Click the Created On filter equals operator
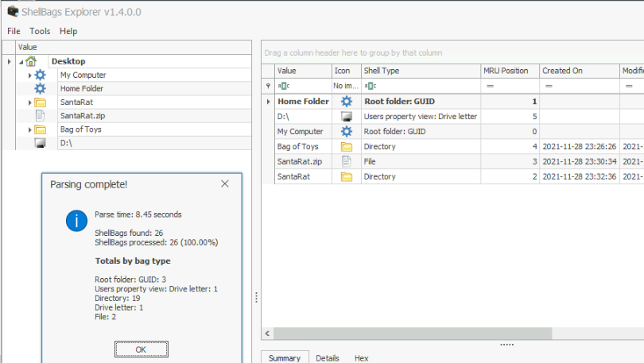Image resolution: width=644 pixels, height=363 pixels. click(x=549, y=86)
